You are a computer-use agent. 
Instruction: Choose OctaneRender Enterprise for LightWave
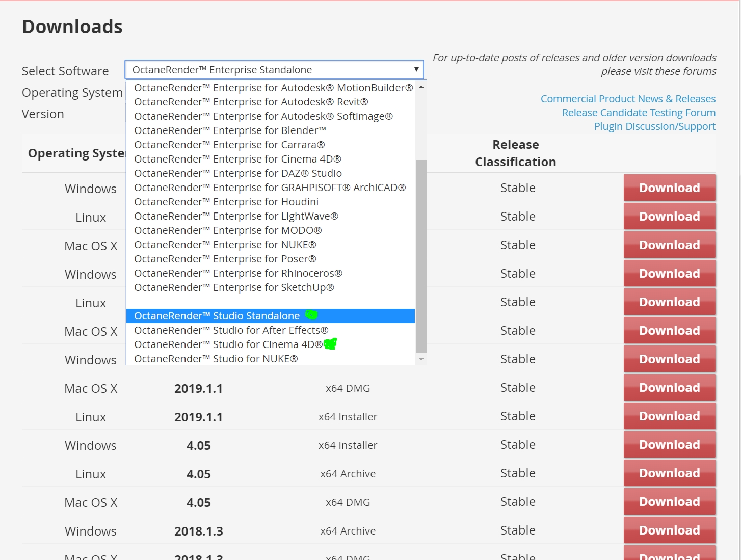pyautogui.click(x=271, y=216)
